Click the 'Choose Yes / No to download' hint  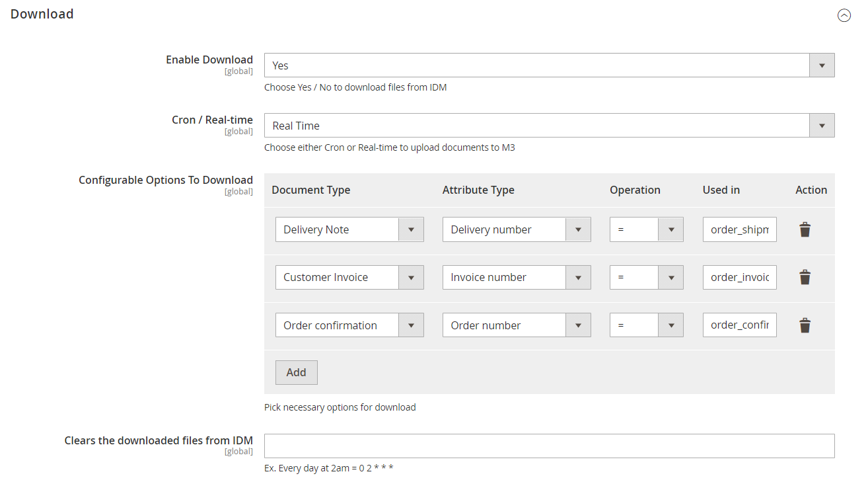click(x=355, y=87)
